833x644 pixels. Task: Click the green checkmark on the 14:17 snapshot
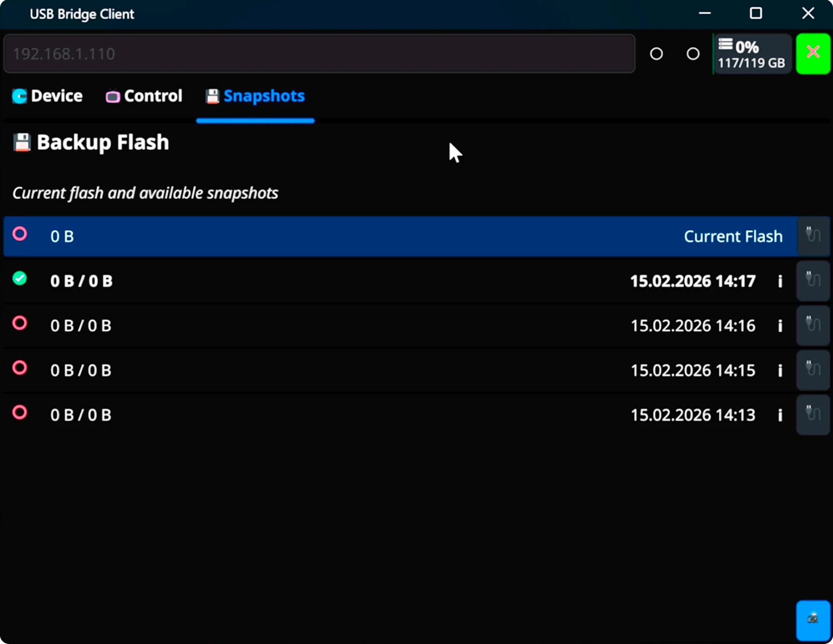pos(19,279)
